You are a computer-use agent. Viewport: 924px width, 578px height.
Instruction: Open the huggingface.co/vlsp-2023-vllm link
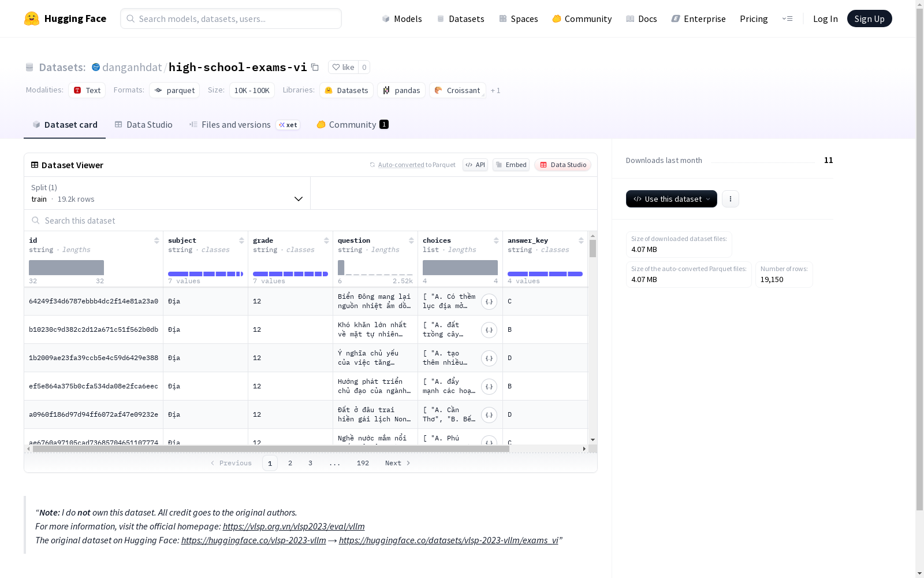pos(254,540)
